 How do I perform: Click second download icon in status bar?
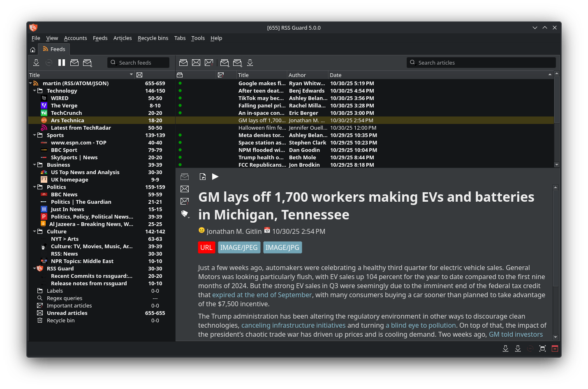click(518, 349)
